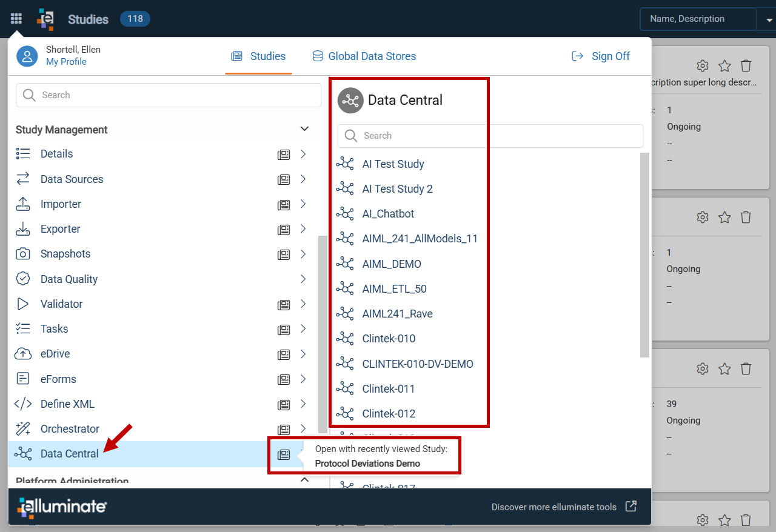This screenshot has width=776, height=532.
Task: Open settings gear on second study card
Action: [703, 217]
